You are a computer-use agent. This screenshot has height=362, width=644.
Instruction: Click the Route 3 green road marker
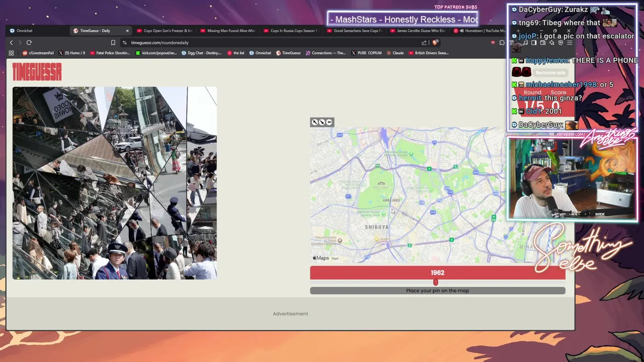tap(451, 240)
